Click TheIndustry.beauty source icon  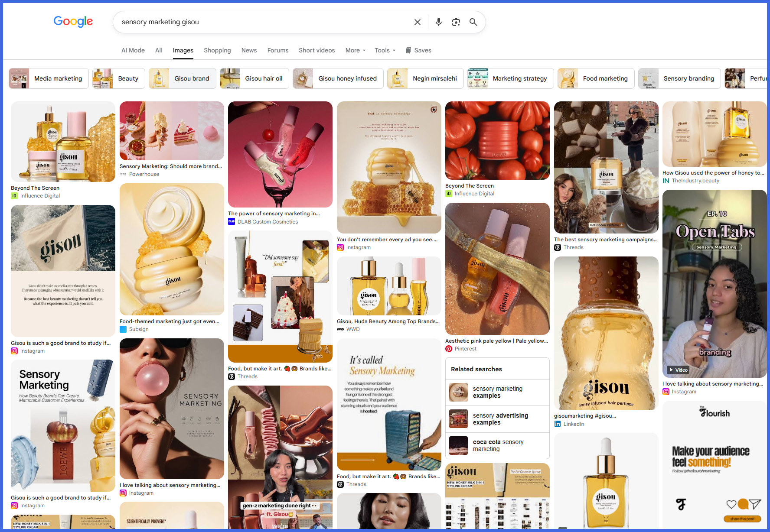click(x=666, y=181)
